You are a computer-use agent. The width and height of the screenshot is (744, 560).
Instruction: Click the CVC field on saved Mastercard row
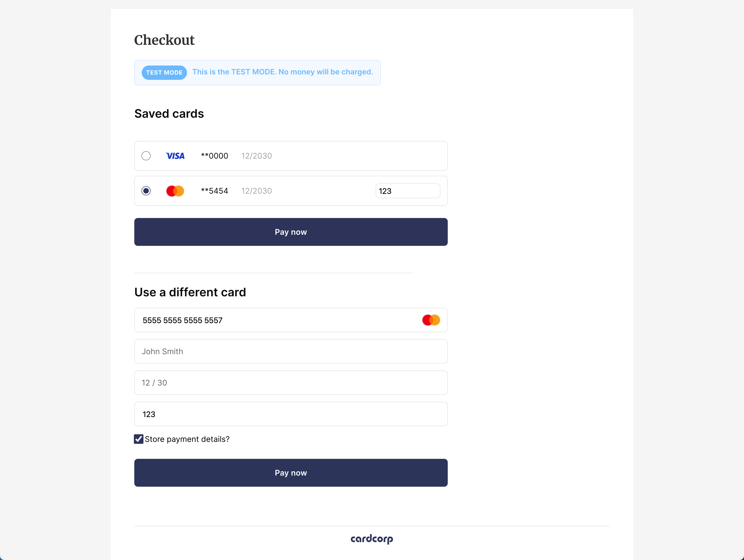click(408, 191)
